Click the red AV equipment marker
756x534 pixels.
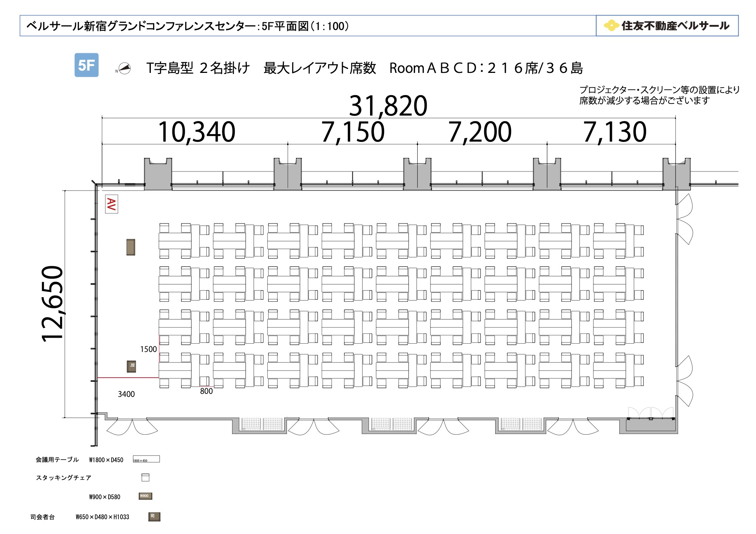click(112, 204)
